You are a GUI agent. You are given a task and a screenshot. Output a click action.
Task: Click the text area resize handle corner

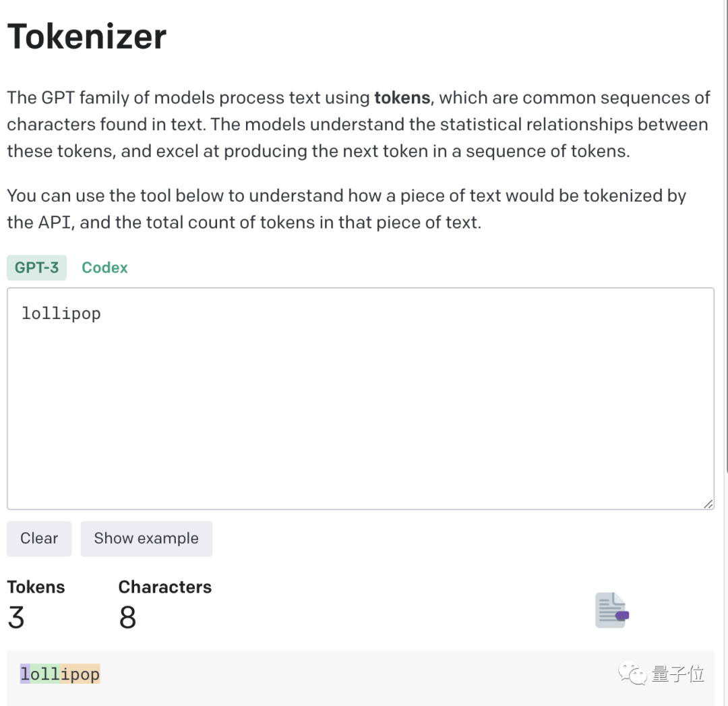click(708, 504)
